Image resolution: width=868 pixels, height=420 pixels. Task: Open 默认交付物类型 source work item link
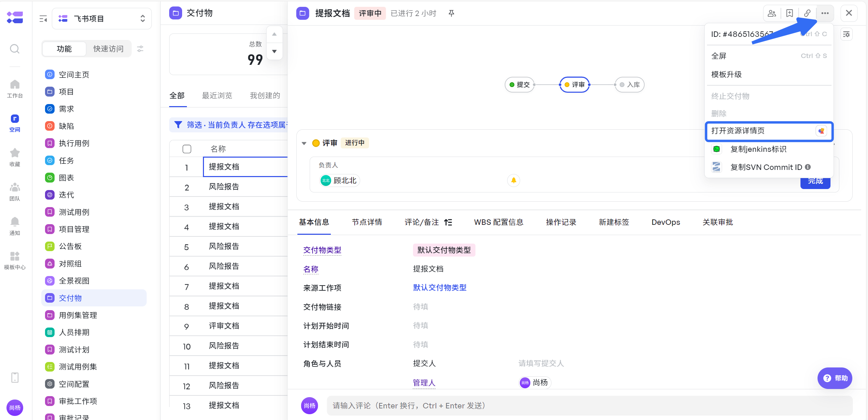tap(440, 288)
